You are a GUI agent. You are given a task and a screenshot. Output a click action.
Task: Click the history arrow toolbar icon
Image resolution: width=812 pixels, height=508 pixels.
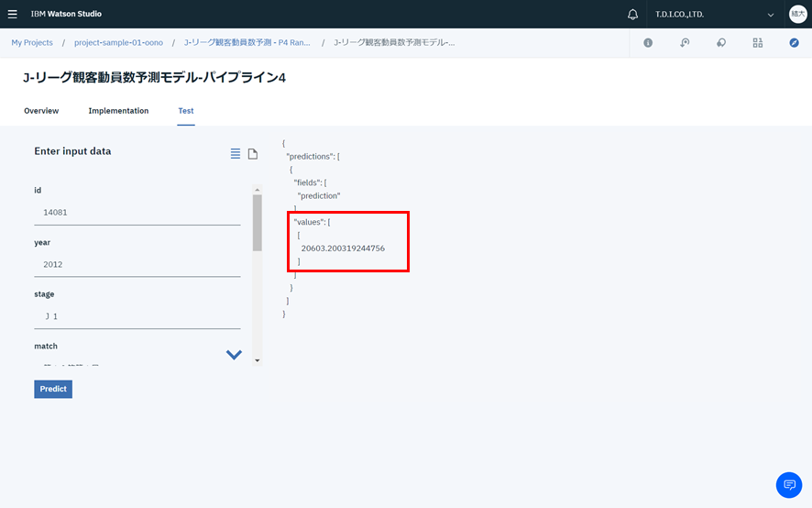[x=685, y=43]
